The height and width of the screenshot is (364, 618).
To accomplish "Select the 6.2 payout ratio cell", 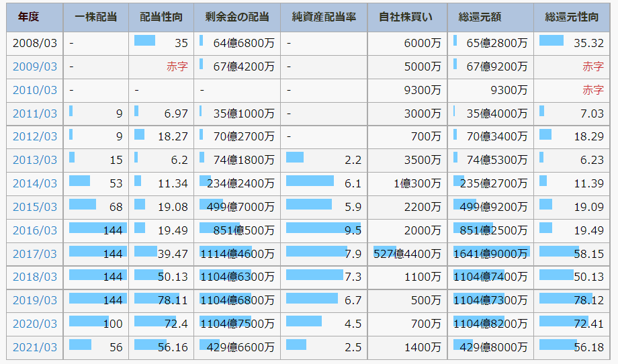I will (x=161, y=161).
